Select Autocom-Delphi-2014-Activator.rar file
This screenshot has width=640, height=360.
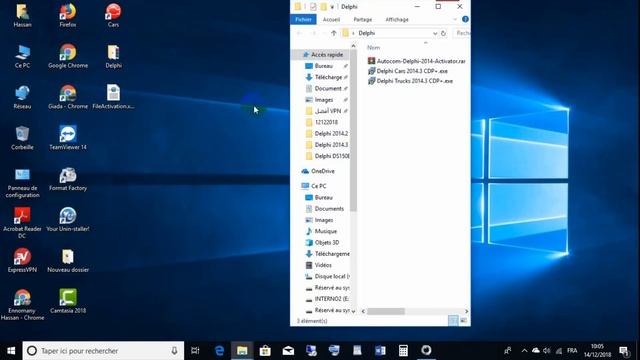tap(417, 61)
